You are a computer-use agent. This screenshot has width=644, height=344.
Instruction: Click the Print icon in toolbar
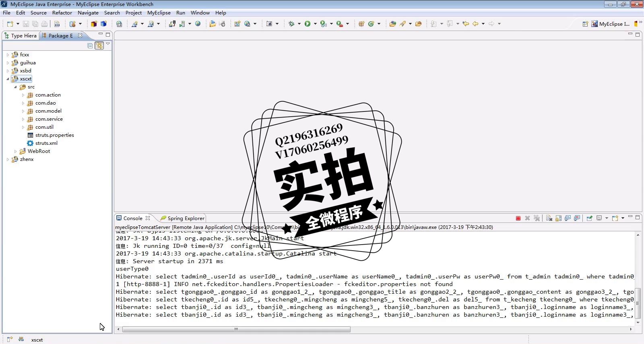[44, 24]
